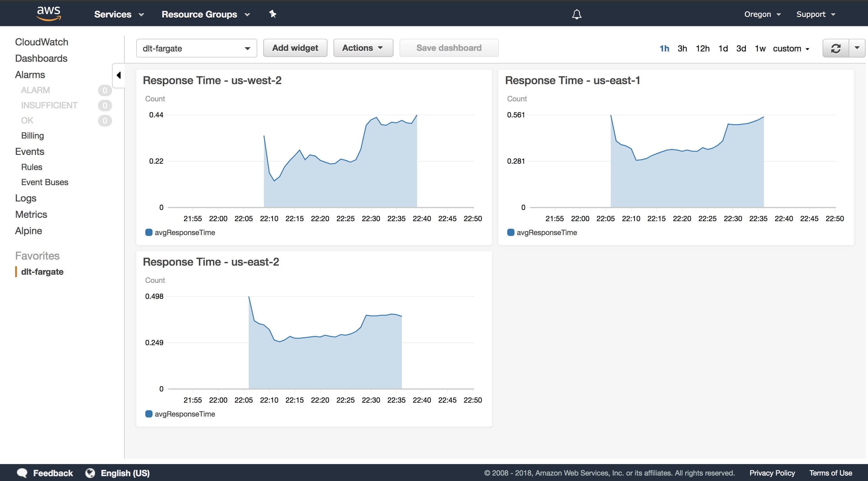Click the Save dashboard button

tap(449, 48)
